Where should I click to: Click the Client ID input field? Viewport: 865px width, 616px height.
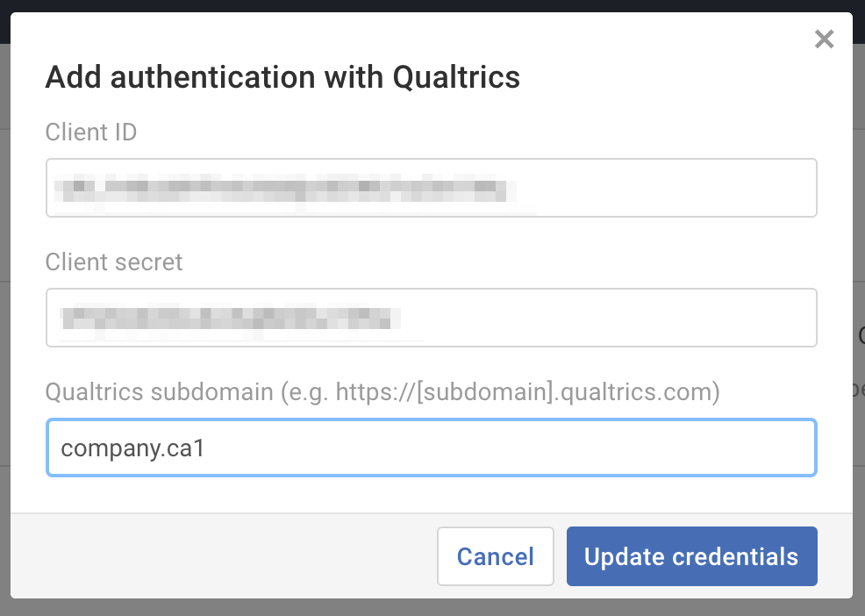coord(432,187)
